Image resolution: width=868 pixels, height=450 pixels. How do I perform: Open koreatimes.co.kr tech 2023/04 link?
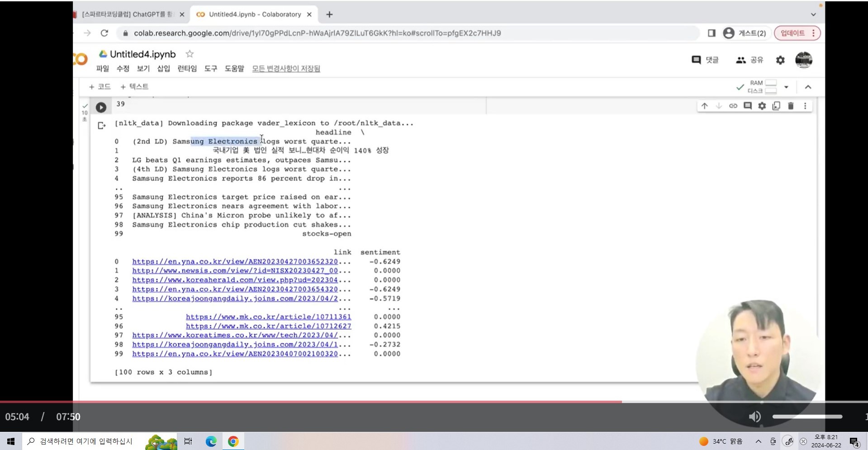235,335
